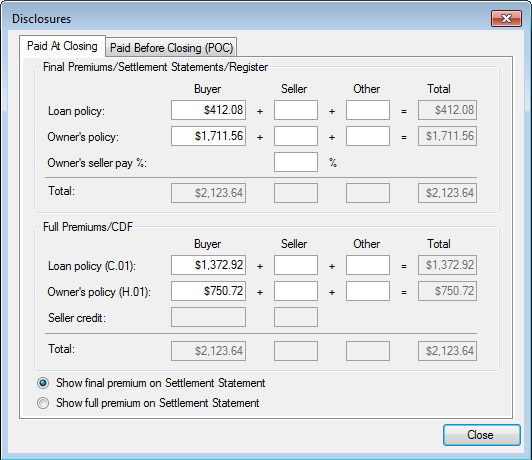Switch to Paid Before Closing (POC) tab
Screen dimensions: 532x460
tap(171, 47)
